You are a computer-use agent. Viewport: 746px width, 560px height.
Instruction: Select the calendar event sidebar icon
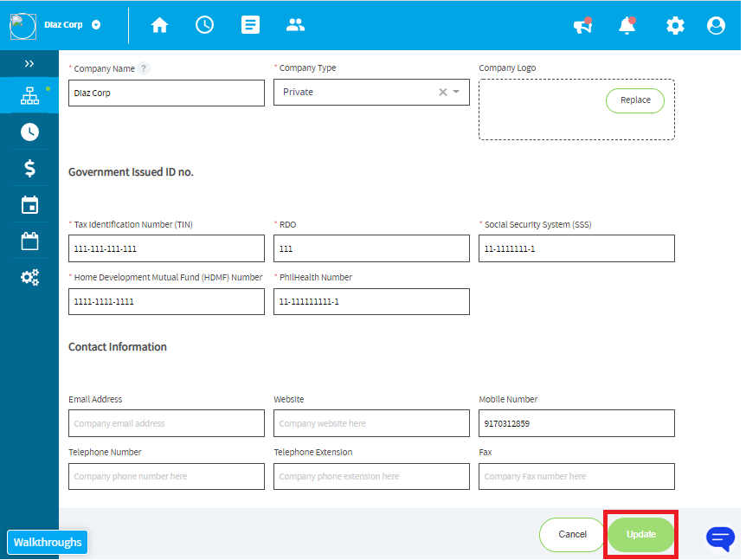29,204
